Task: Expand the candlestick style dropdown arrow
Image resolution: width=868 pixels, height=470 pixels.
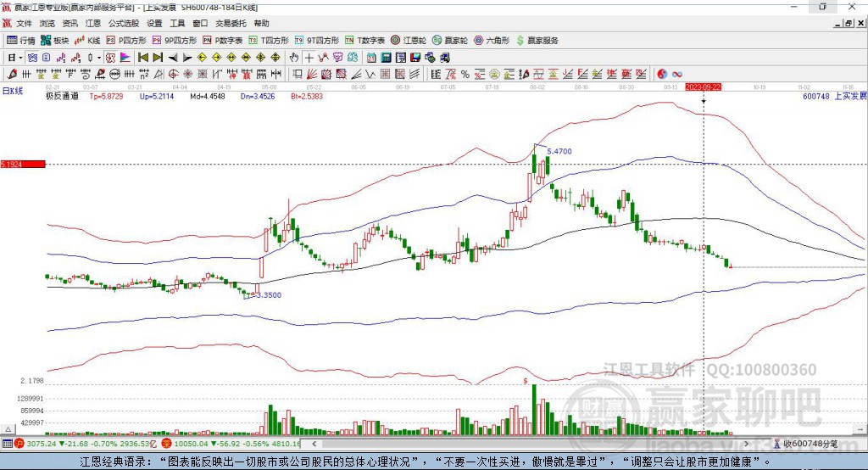Action: coord(99,58)
